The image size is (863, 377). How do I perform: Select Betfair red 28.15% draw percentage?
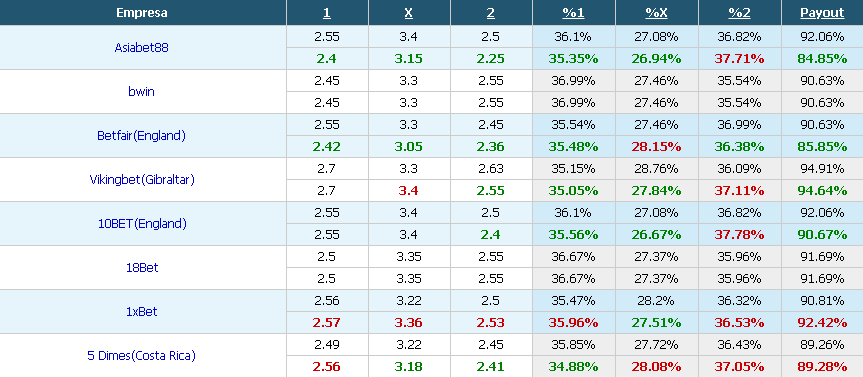coord(656,146)
